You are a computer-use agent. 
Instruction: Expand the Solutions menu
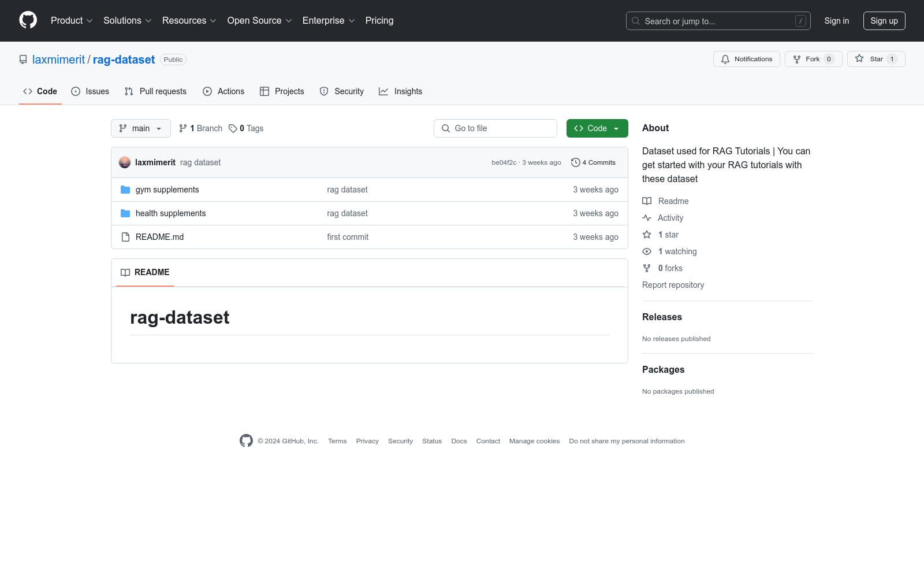[127, 20]
